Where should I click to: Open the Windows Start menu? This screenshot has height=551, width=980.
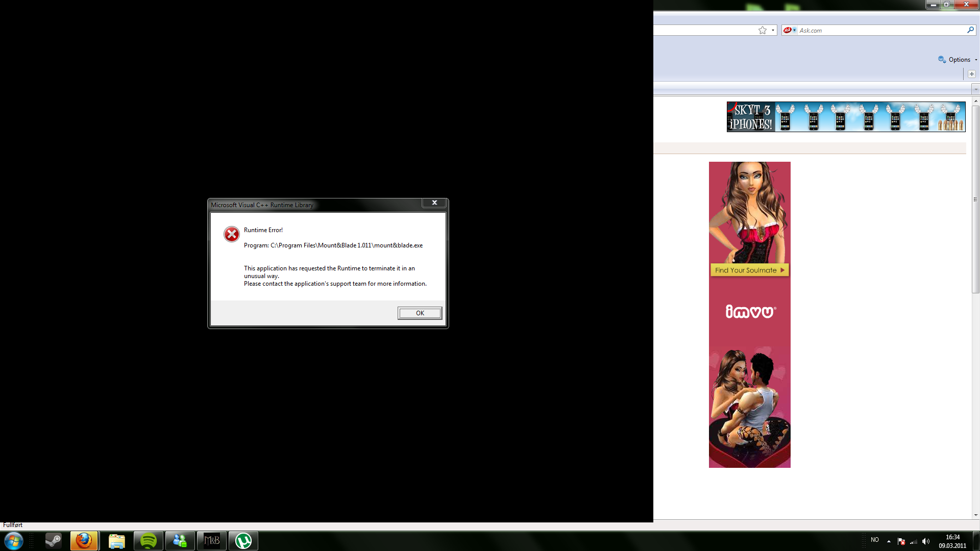click(x=14, y=541)
